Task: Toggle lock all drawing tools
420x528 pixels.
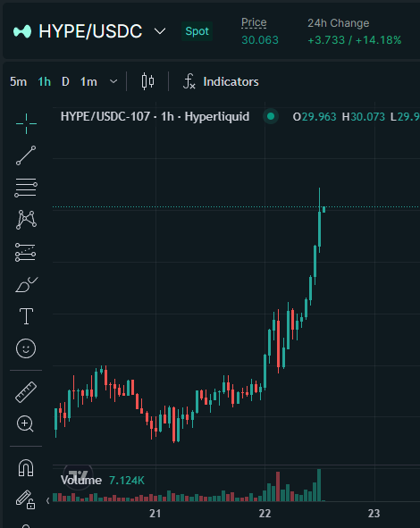Action: (x=26, y=499)
